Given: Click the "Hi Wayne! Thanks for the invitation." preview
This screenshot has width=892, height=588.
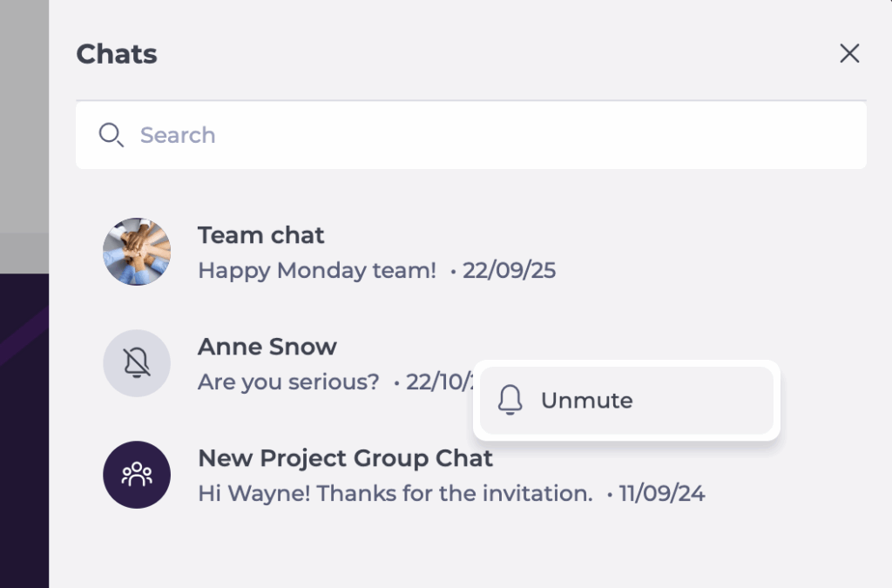Looking at the screenshot, I should [395, 494].
